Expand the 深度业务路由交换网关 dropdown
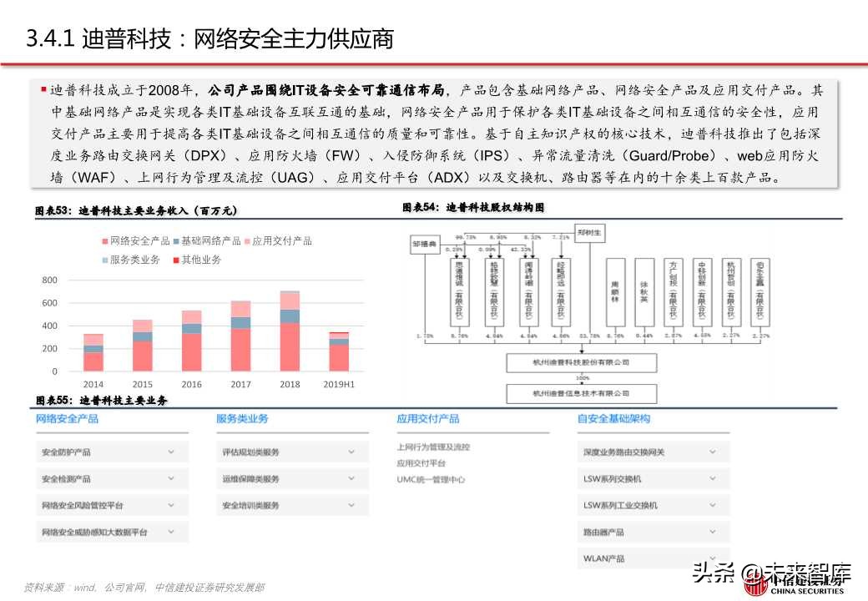The width and height of the screenshot is (868, 601). [x=653, y=452]
